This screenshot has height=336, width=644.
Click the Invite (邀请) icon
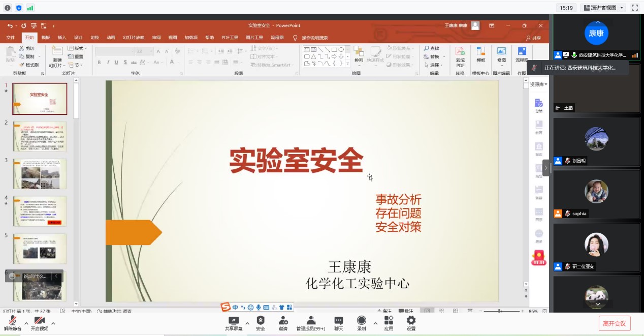283,321
